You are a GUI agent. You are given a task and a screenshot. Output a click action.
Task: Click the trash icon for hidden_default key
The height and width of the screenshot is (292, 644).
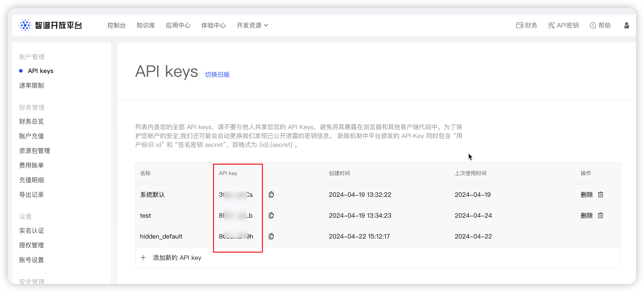[601, 236]
